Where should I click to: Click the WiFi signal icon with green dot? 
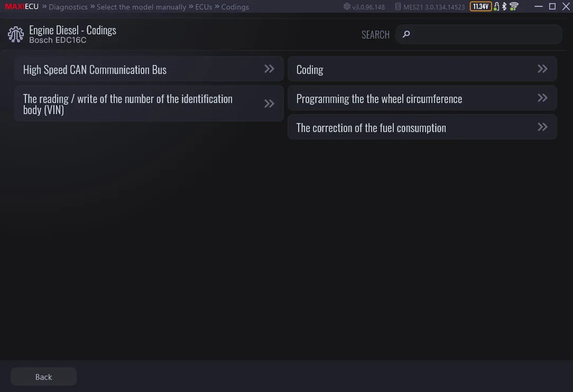(x=513, y=6)
